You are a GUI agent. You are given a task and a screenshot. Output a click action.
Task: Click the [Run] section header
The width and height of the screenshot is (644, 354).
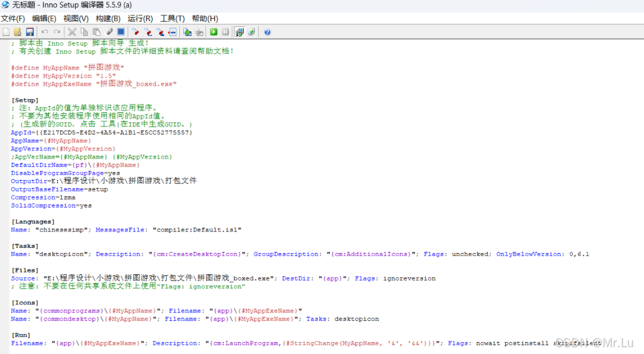coord(20,335)
